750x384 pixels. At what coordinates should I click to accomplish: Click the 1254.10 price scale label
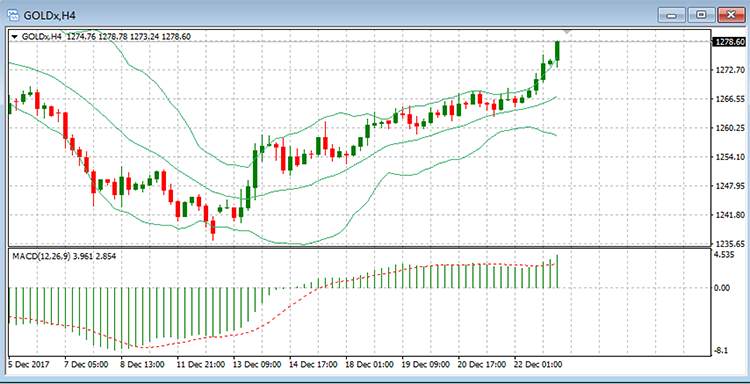[729, 157]
